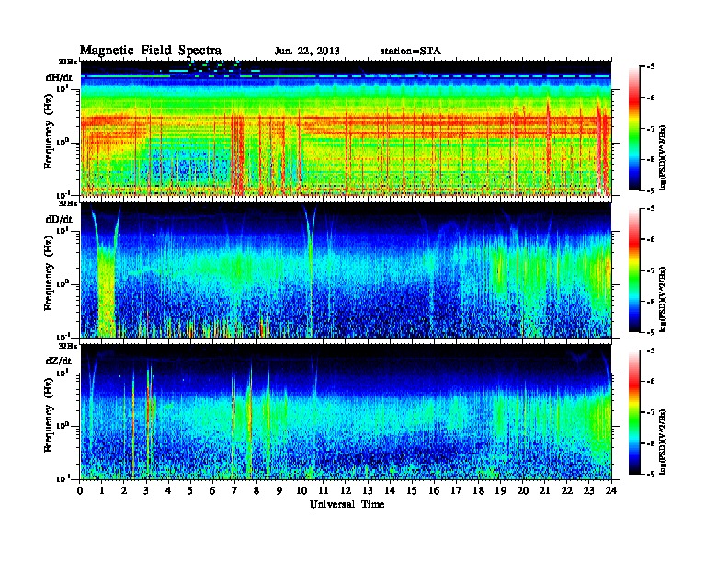Click the dD/dt panel label
Viewport: 728px width, 563px height.
(59, 219)
